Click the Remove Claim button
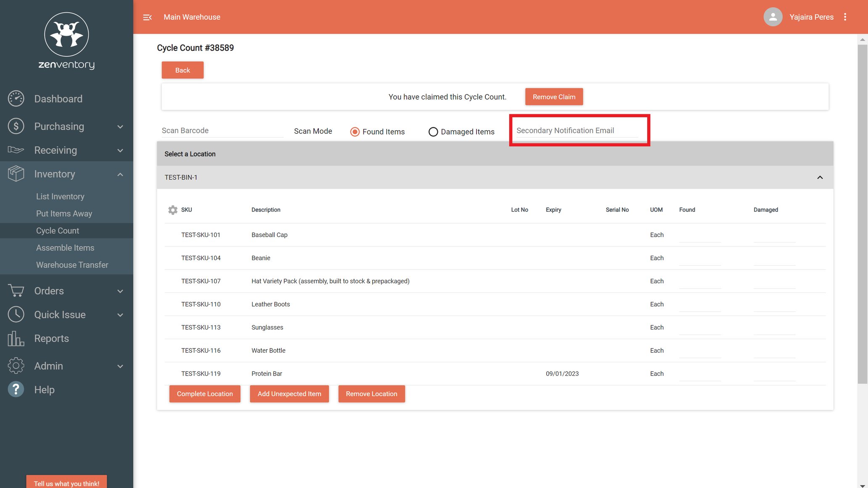The height and width of the screenshot is (488, 868). [554, 97]
